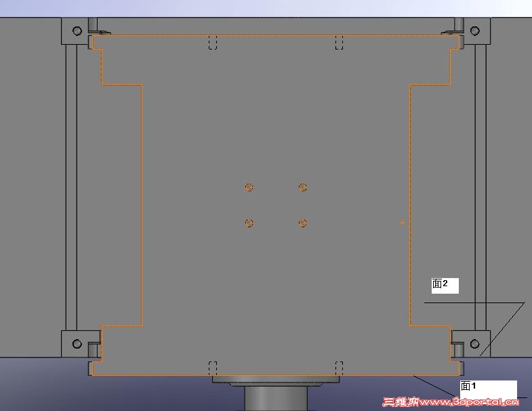Select the right vertical guide rail

[x=480, y=187]
